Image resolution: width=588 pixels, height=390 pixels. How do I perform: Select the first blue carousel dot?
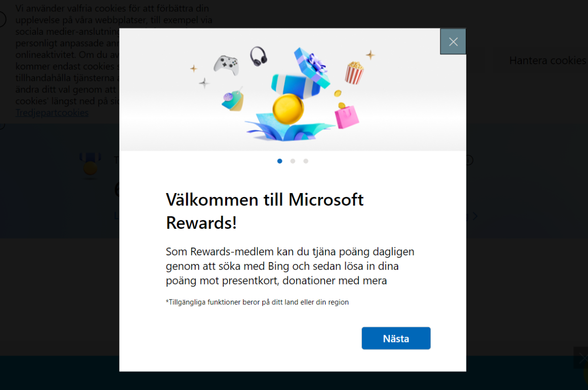pos(280,161)
